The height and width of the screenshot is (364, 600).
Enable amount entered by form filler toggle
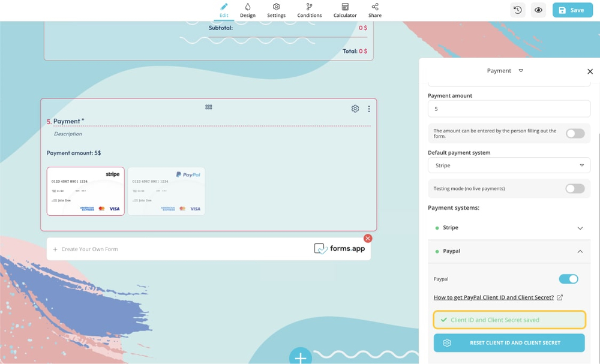tap(575, 133)
